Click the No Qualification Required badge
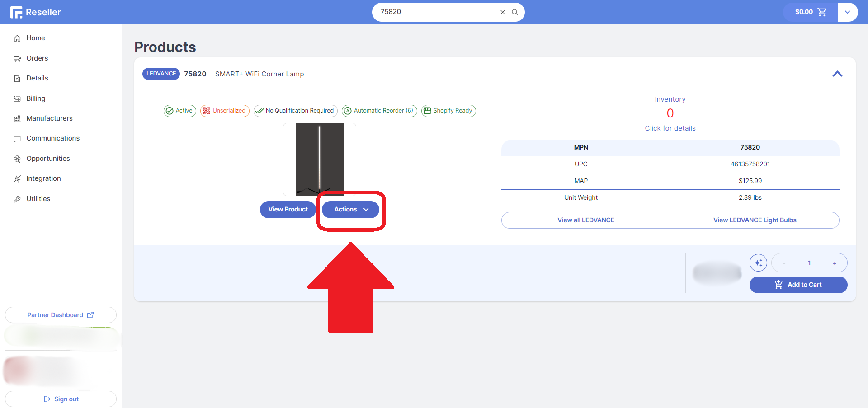This screenshot has width=868, height=408. click(296, 111)
